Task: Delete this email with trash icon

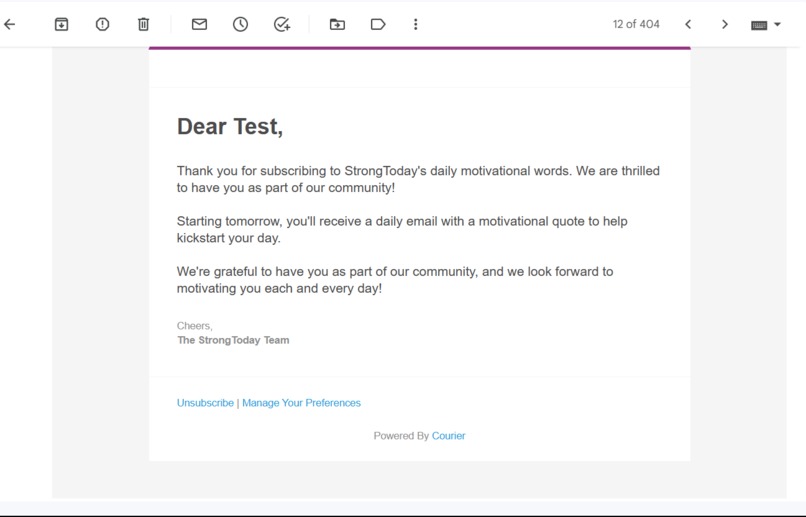Action: [x=143, y=24]
